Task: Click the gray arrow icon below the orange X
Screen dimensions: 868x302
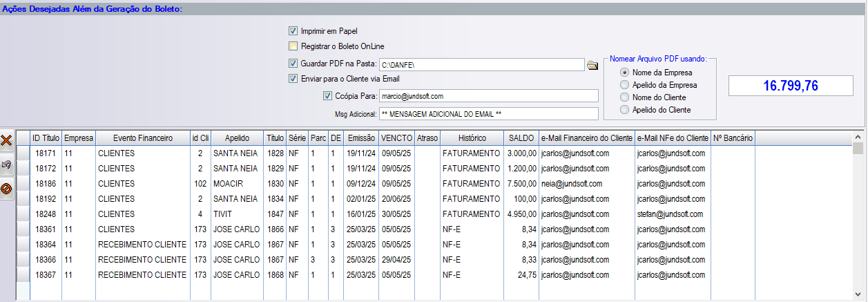Action: coord(7,164)
